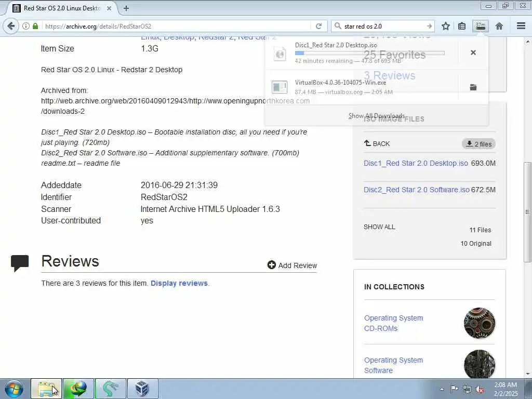
Task: Click the '10 Original' text
Action: point(476,244)
